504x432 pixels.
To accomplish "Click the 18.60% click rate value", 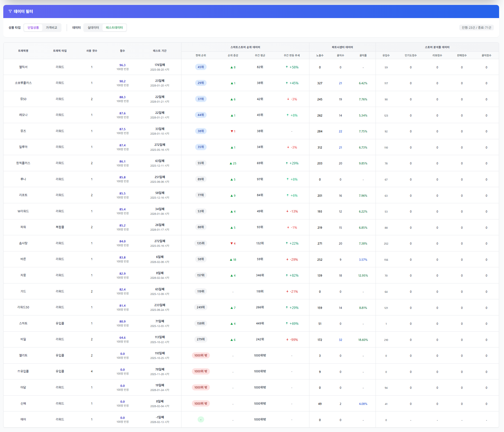I will coord(363,340).
